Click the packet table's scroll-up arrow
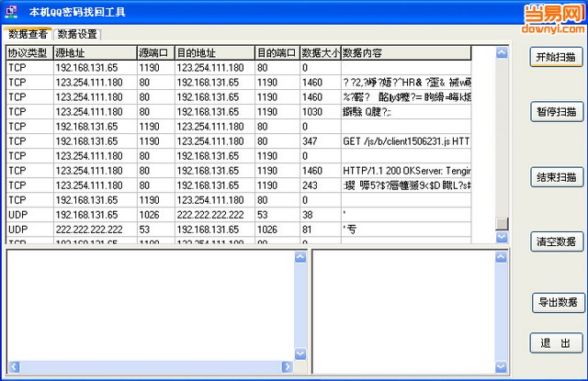Viewport: 588px width, 381px height. (502, 53)
